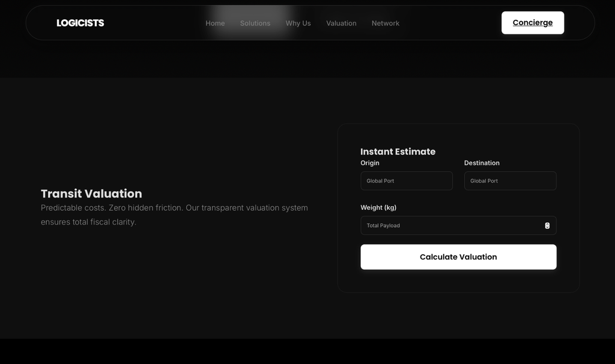Go to the Valuation section
This screenshot has height=364, width=615.
pyautogui.click(x=341, y=23)
